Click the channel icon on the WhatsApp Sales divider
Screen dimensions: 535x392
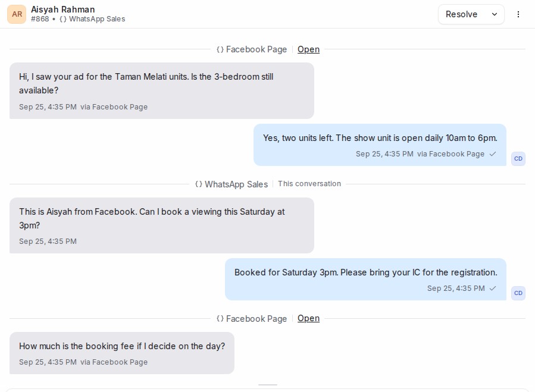[199, 184]
